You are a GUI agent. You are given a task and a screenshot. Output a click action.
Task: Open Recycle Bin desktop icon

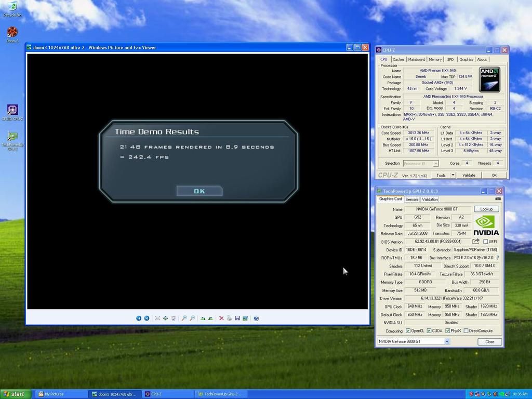point(12,9)
